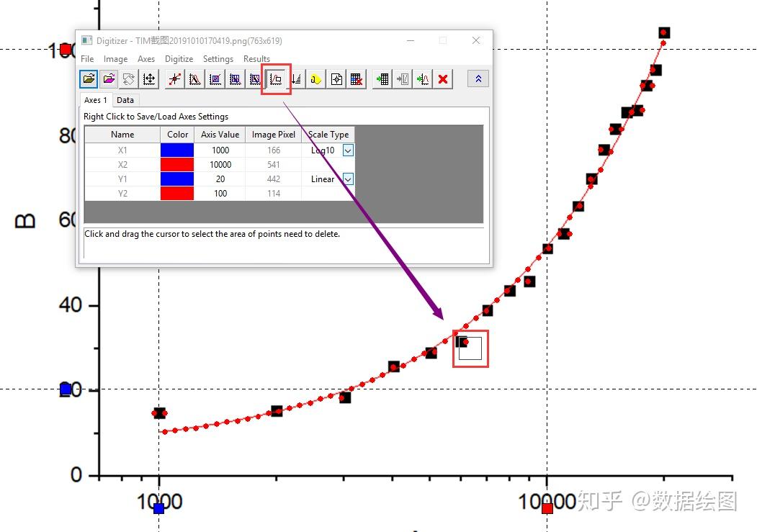The width and height of the screenshot is (757, 532).
Task: Click the Color column header
Action: click(x=177, y=135)
